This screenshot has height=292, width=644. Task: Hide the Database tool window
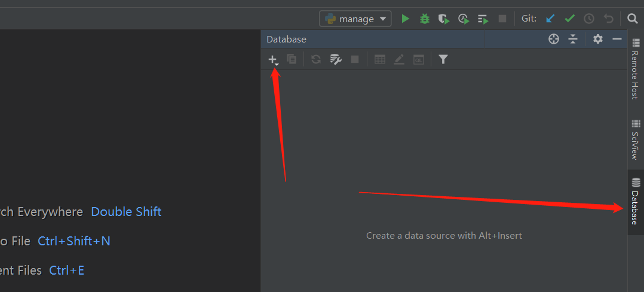(x=617, y=39)
